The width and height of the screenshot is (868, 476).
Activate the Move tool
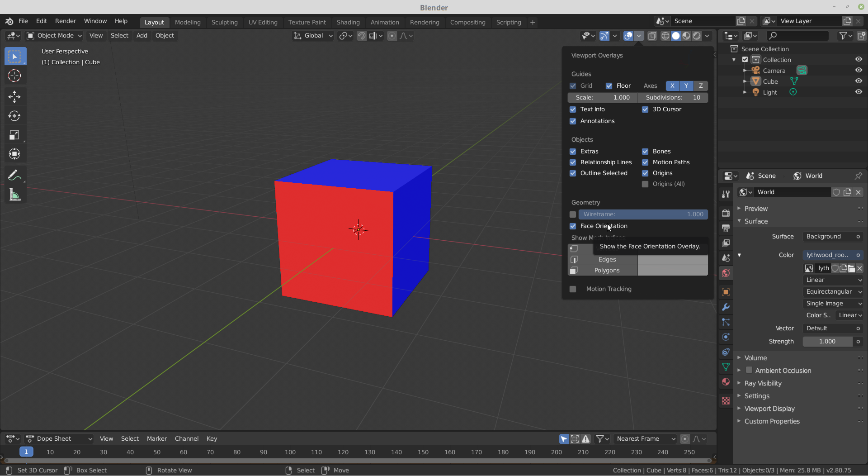coord(15,97)
